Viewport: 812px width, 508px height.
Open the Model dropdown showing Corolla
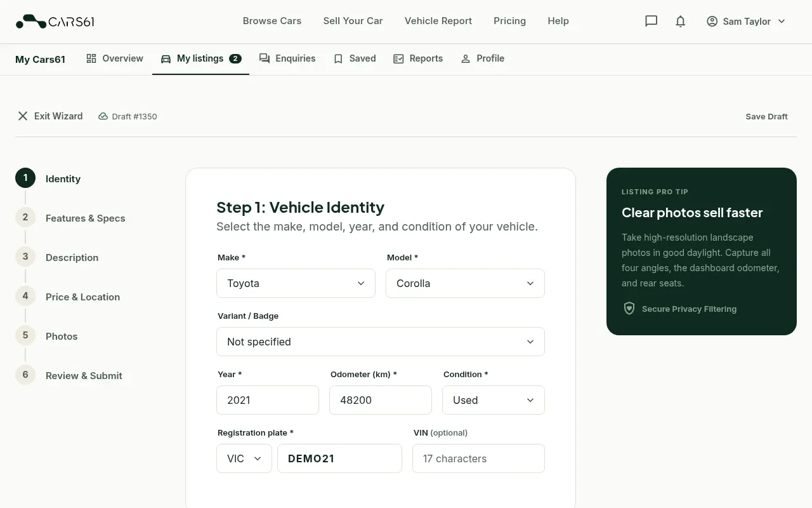pyautogui.click(x=465, y=283)
